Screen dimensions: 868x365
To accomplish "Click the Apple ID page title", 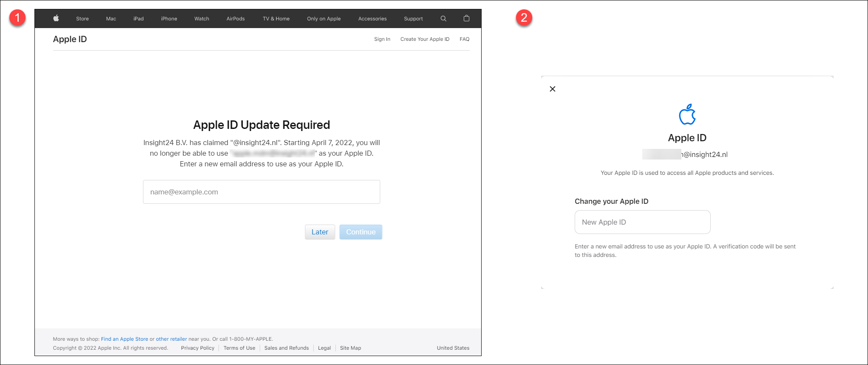I will click(x=70, y=39).
